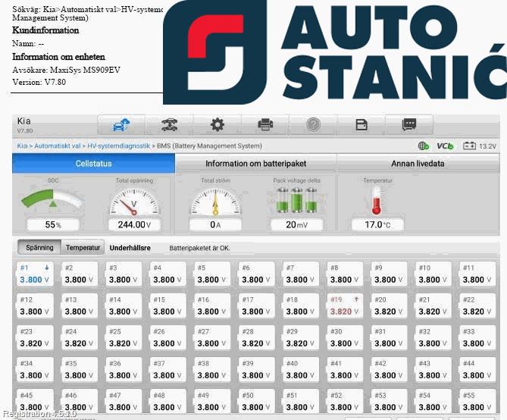Click the printer icon
507x420 pixels.
(x=265, y=124)
